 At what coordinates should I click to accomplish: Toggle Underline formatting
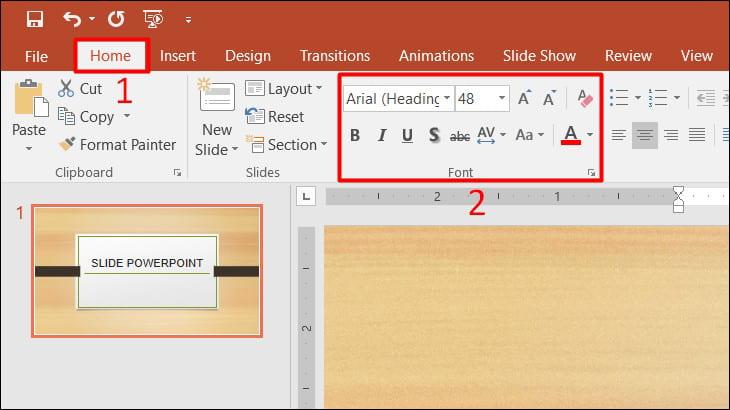407,135
